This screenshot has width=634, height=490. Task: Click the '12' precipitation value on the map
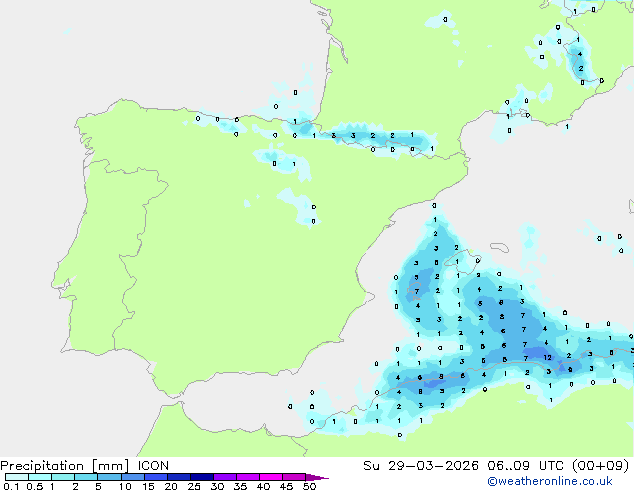pyautogui.click(x=547, y=357)
